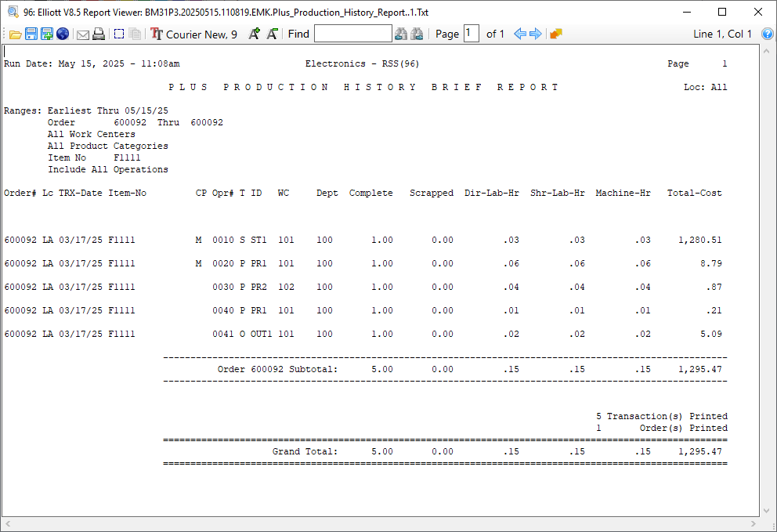The image size is (777, 532).
Task: Click the Total-Cost value .87
Action: point(714,287)
